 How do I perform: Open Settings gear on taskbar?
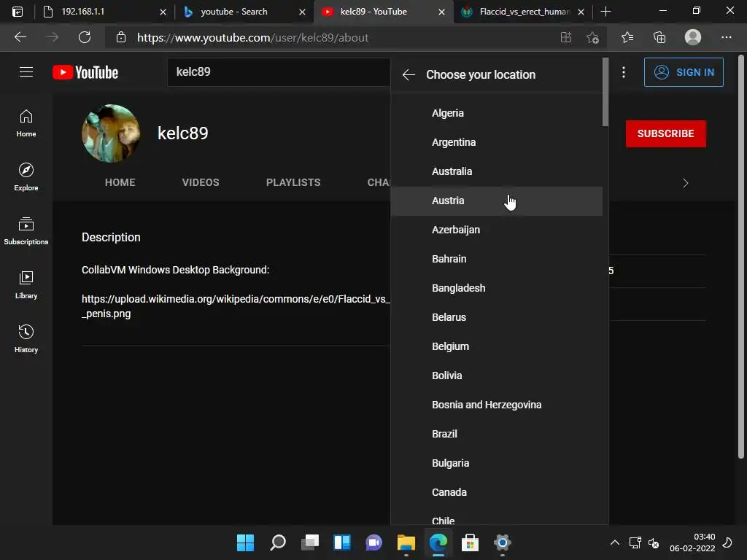(502, 542)
